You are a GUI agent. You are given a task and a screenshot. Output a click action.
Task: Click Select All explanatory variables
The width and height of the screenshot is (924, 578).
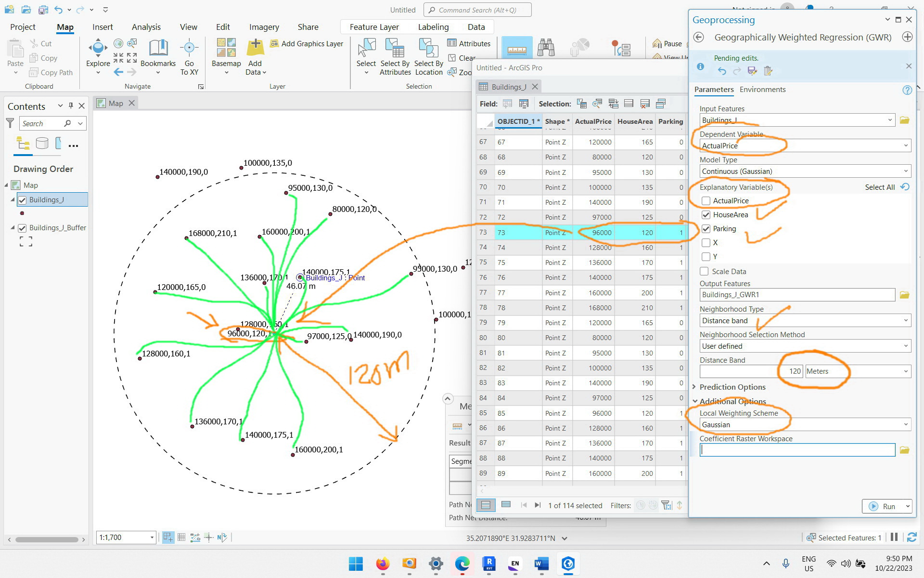click(x=880, y=187)
